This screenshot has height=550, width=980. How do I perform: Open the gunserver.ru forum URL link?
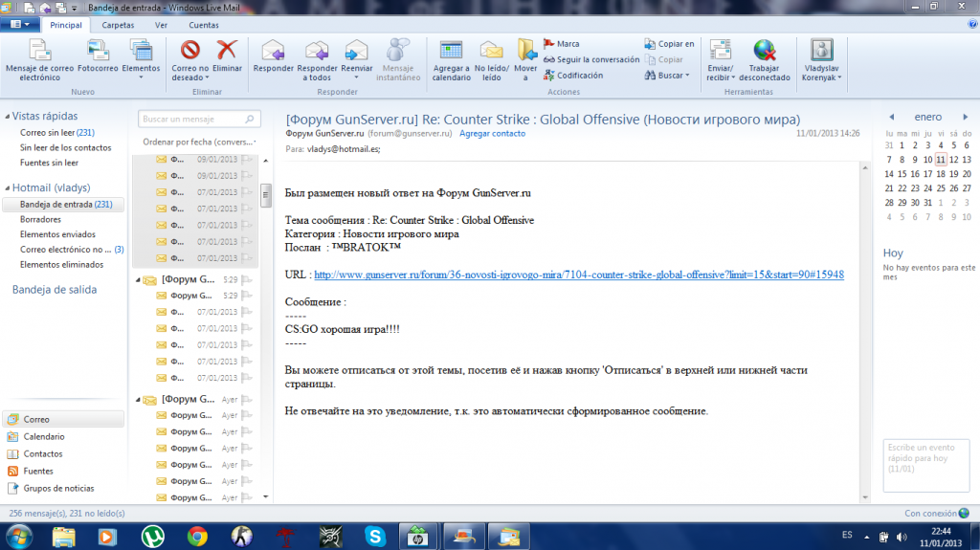pos(578,275)
